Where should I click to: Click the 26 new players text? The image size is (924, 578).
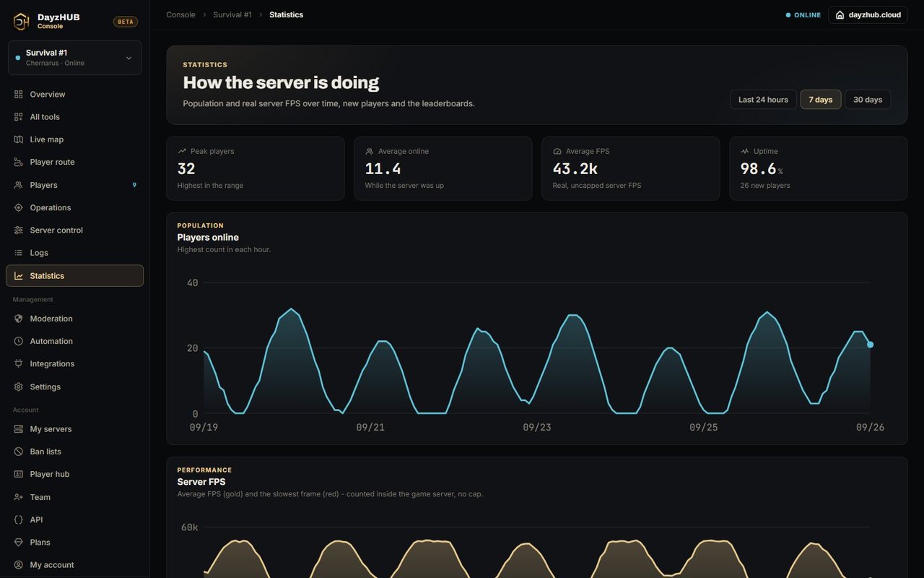pyautogui.click(x=765, y=186)
